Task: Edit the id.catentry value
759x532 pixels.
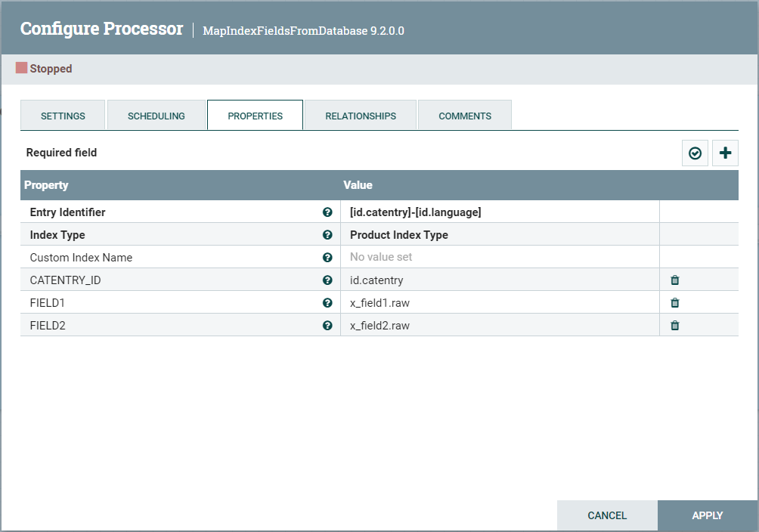Action: (x=500, y=280)
